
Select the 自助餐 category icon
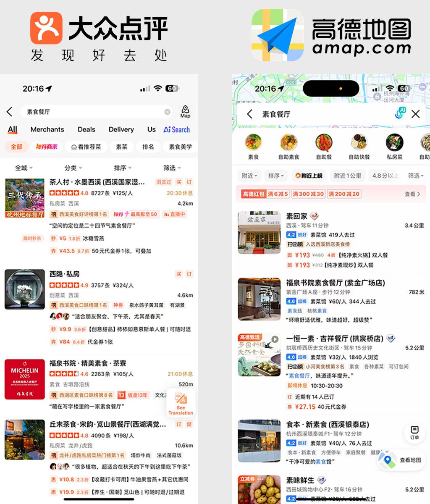(x=324, y=147)
